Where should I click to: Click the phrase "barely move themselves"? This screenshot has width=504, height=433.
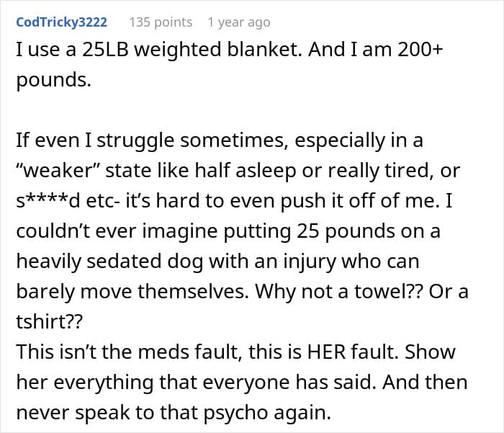(132, 292)
